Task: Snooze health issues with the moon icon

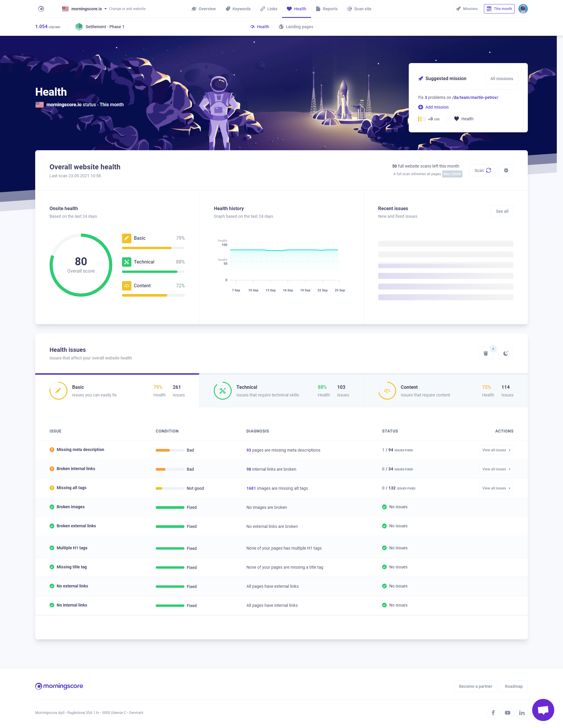Action: click(x=506, y=353)
